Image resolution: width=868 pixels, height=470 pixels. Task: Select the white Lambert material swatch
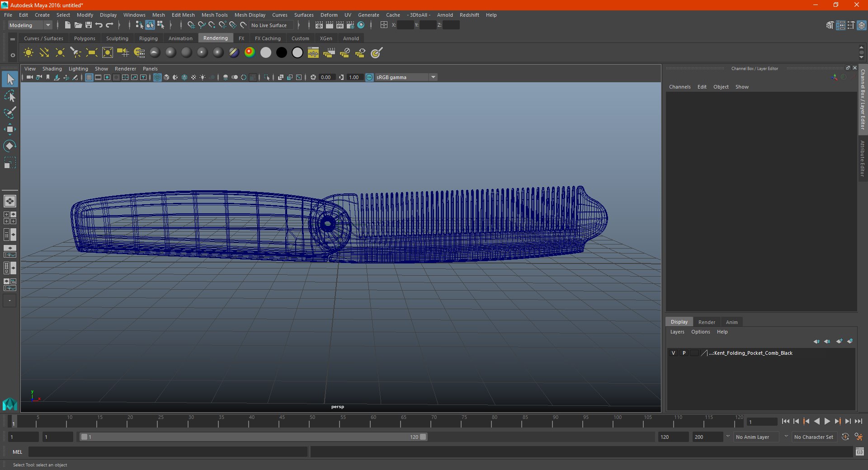tap(266, 53)
